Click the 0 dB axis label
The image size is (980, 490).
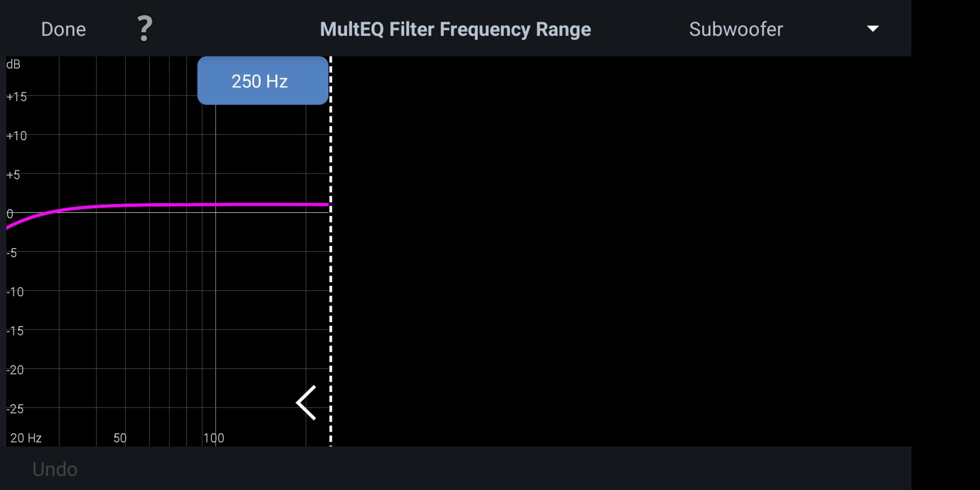click(10, 214)
